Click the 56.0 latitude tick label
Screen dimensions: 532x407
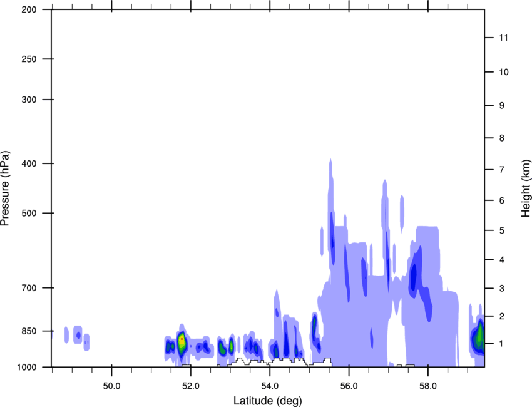click(349, 386)
